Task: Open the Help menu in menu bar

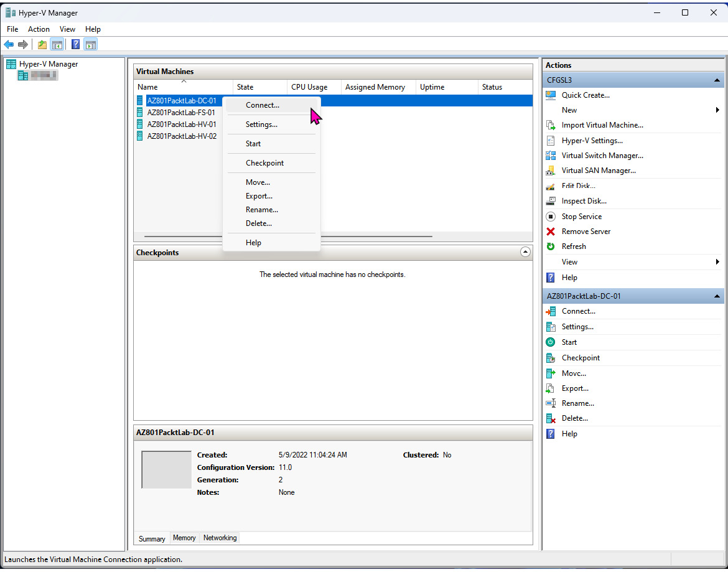Action: pos(93,29)
